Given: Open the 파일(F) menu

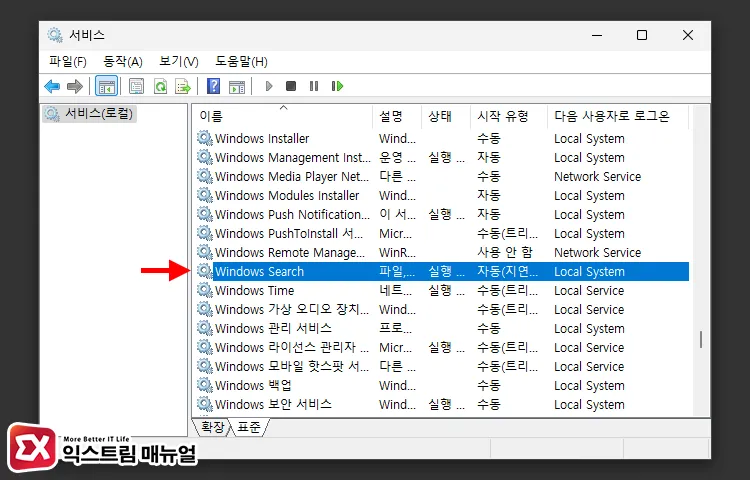Looking at the screenshot, I should tap(68, 62).
